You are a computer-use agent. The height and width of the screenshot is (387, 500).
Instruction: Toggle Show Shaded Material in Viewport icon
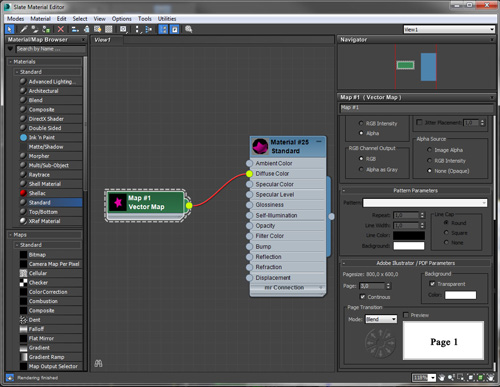click(x=97, y=29)
